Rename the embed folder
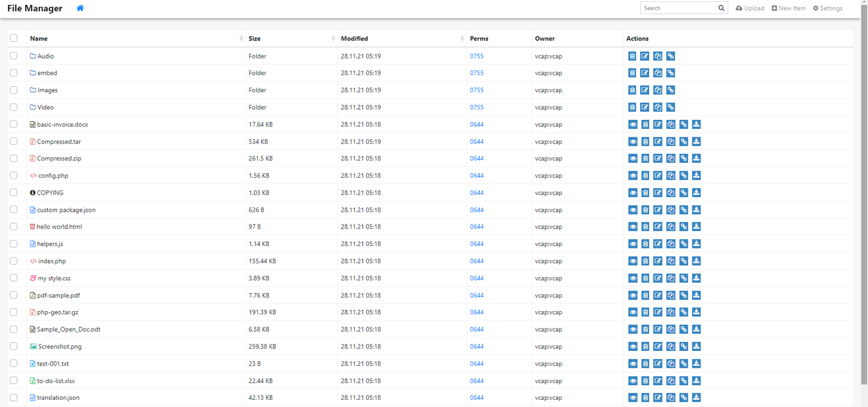The width and height of the screenshot is (868, 407). 645,73
